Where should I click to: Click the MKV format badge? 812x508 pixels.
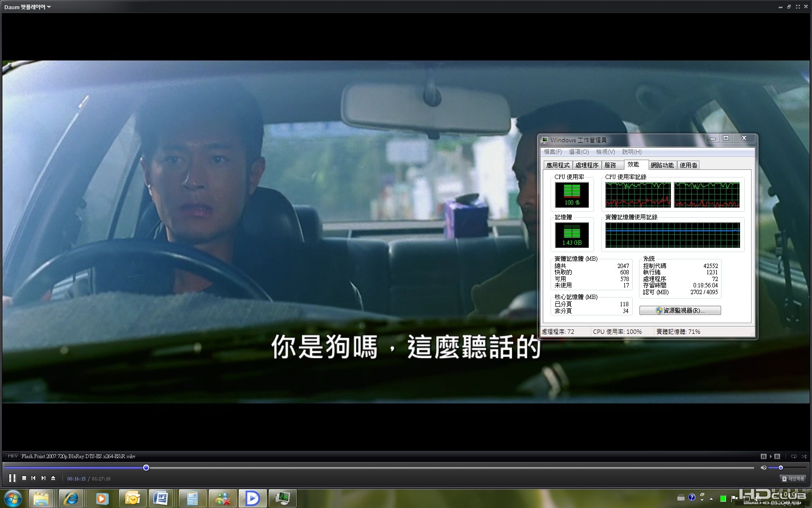click(13, 456)
